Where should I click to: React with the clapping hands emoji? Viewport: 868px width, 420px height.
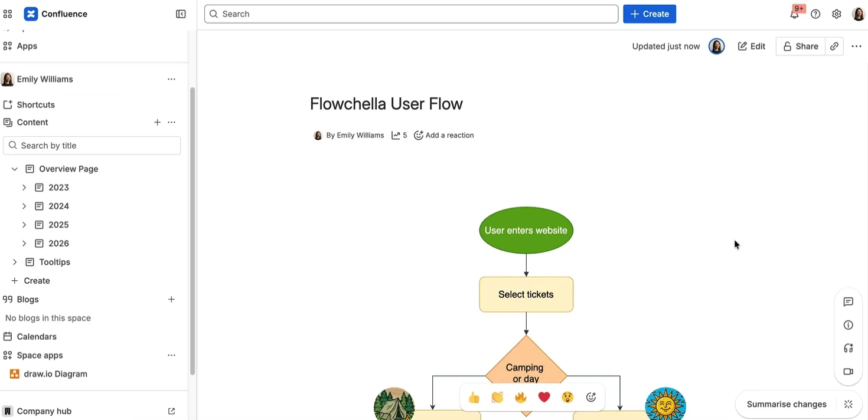[x=497, y=398]
